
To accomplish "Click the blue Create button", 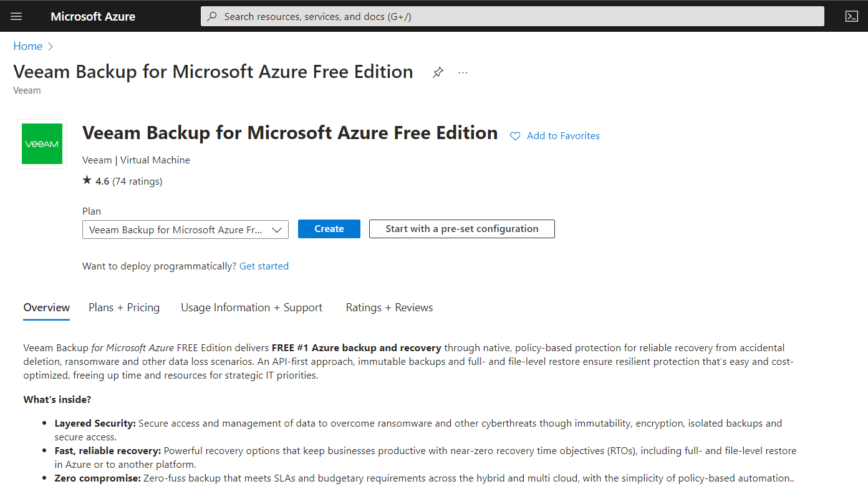I will point(329,229).
